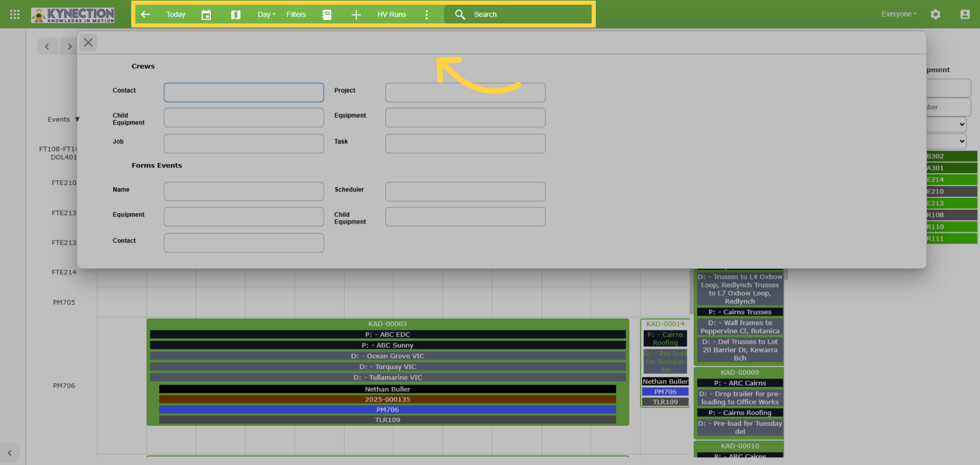The image size is (980, 465).
Task: Close the filter dialog with X
Action: tap(88, 42)
